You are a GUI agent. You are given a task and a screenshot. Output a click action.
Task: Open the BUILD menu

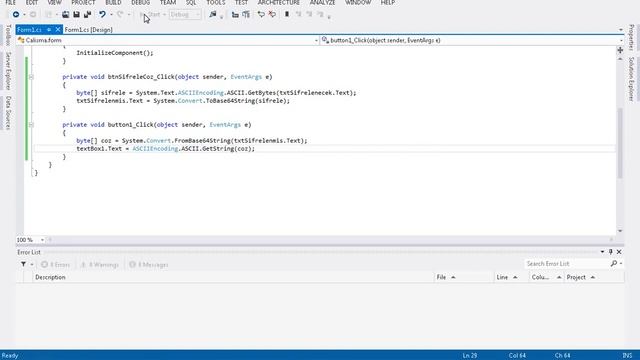pyautogui.click(x=113, y=2)
